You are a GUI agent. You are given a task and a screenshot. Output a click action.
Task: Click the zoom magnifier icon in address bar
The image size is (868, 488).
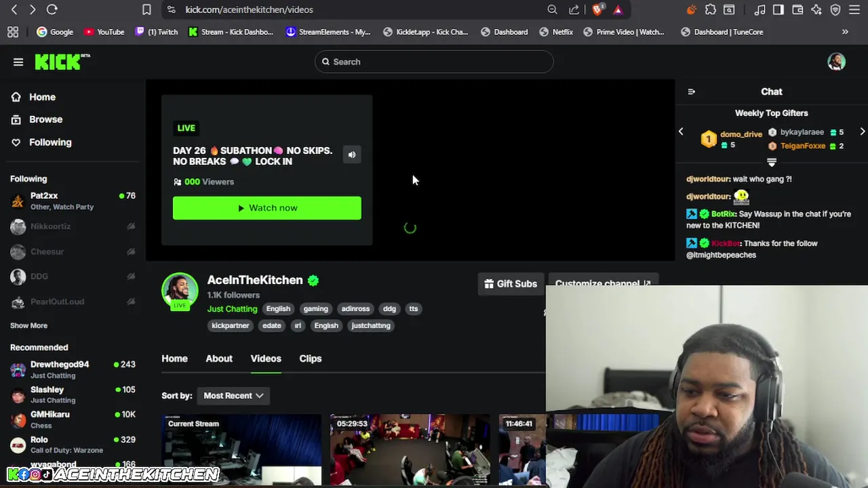point(552,9)
